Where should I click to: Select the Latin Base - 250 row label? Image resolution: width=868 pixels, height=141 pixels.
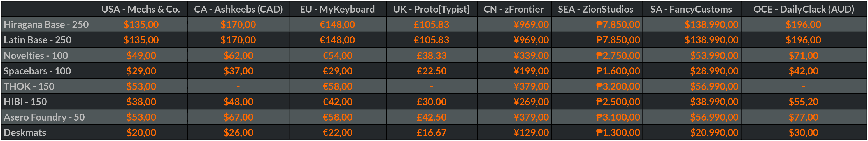[x=38, y=40]
